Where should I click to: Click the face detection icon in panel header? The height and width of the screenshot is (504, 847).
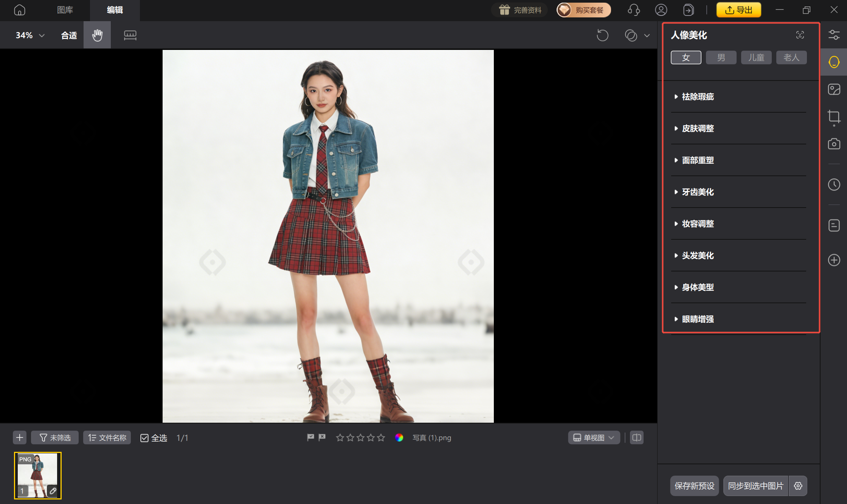pyautogui.click(x=800, y=35)
